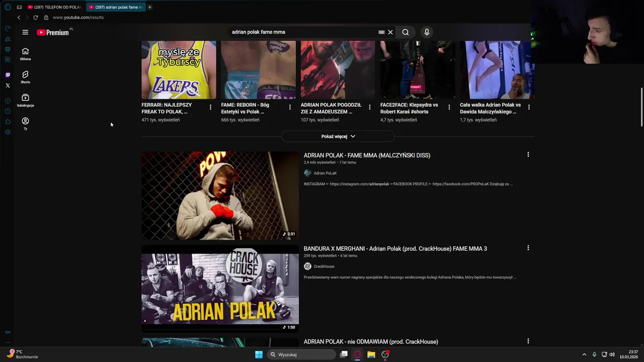The width and height of the screenshot is (644, 362).
Task: Show hidden tray icons chevron
Action: click(584, 354)
